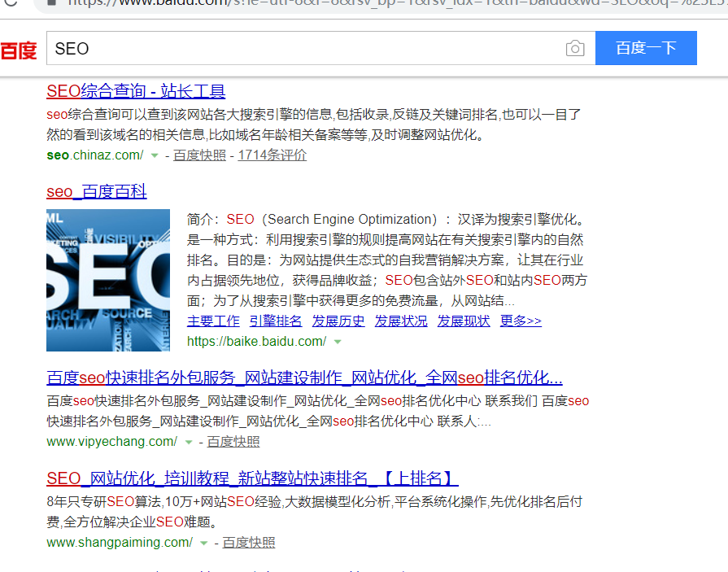Open the SEO综合查询 - 站长工具 result
Image resolution: width=728 pixels, height=572 pixels.
[136, 91]
